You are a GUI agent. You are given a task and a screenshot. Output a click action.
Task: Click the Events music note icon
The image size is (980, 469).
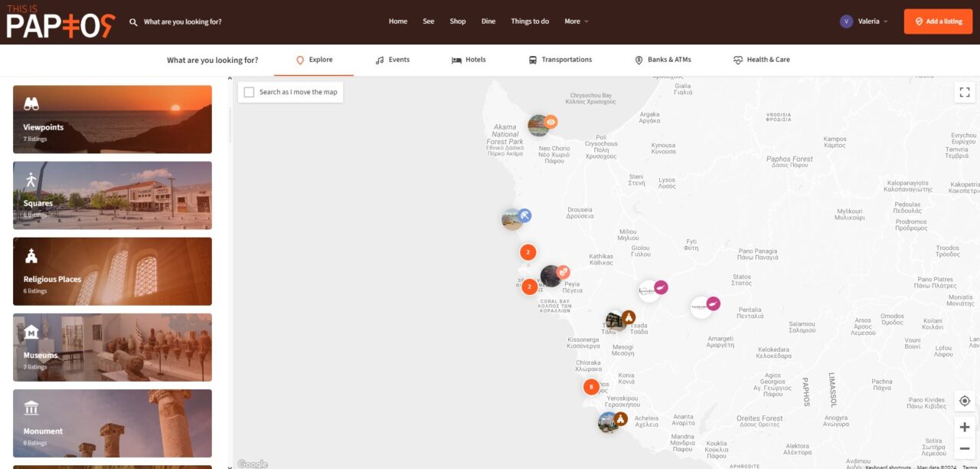380,60
